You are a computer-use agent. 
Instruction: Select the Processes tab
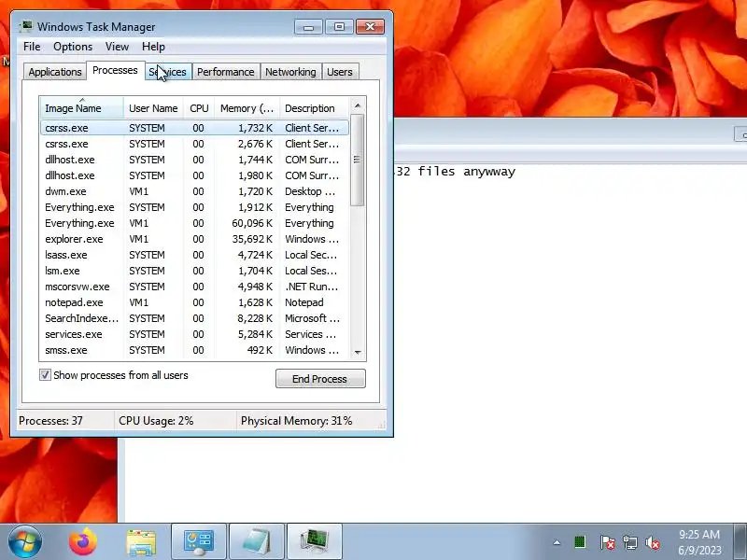pos(115,71)
